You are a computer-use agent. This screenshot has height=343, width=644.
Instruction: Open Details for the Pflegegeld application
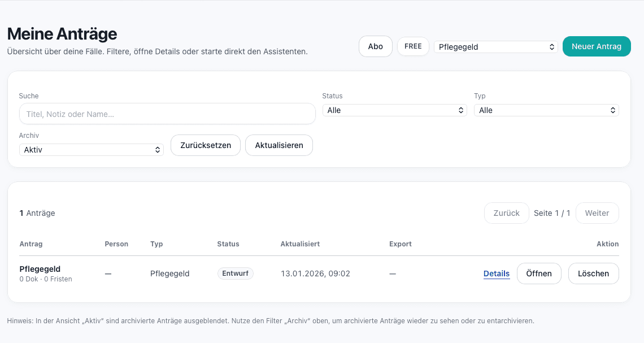[496, 273]
